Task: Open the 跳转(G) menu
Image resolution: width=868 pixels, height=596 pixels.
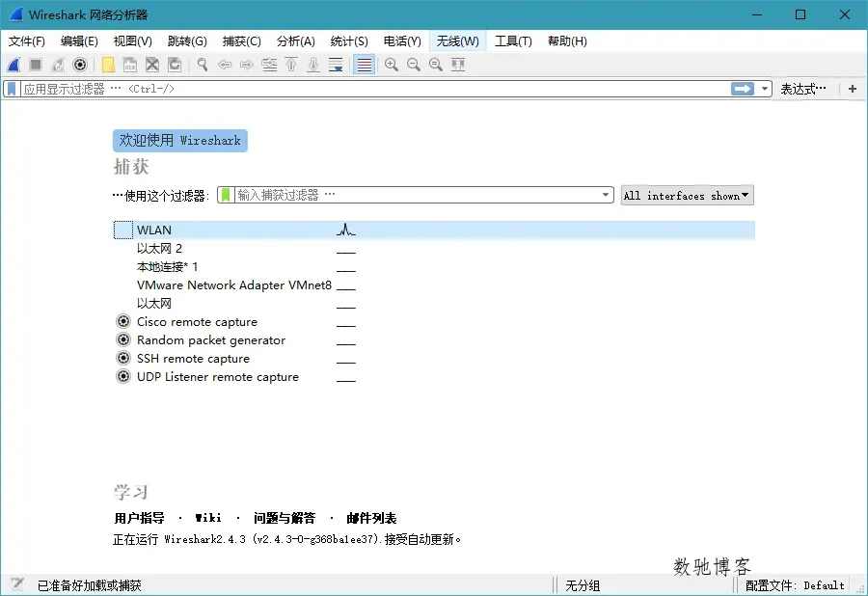Action: pyautogui.click(x=187, y=41)
